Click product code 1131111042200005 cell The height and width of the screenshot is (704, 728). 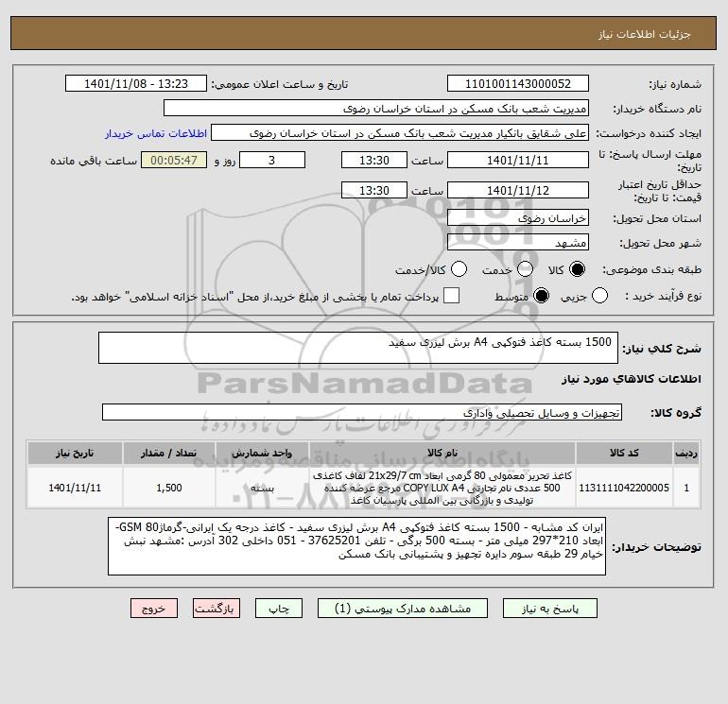[624, 488]
